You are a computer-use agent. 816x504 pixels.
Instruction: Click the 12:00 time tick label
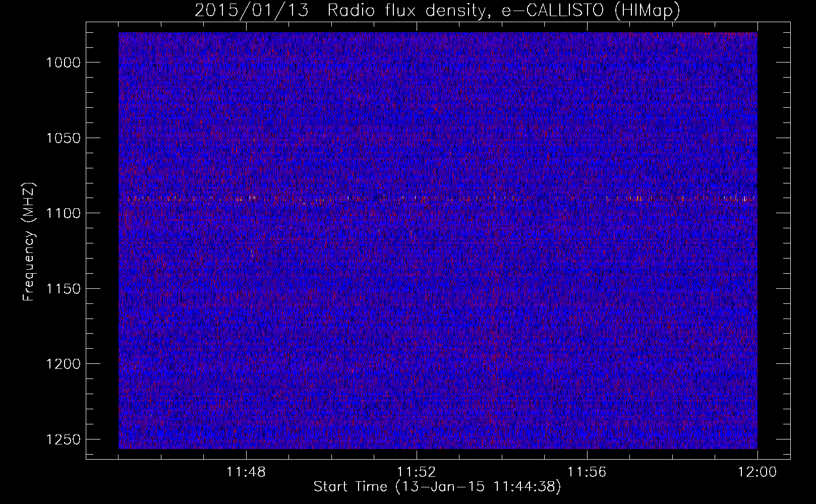click(x=757, y=472)
